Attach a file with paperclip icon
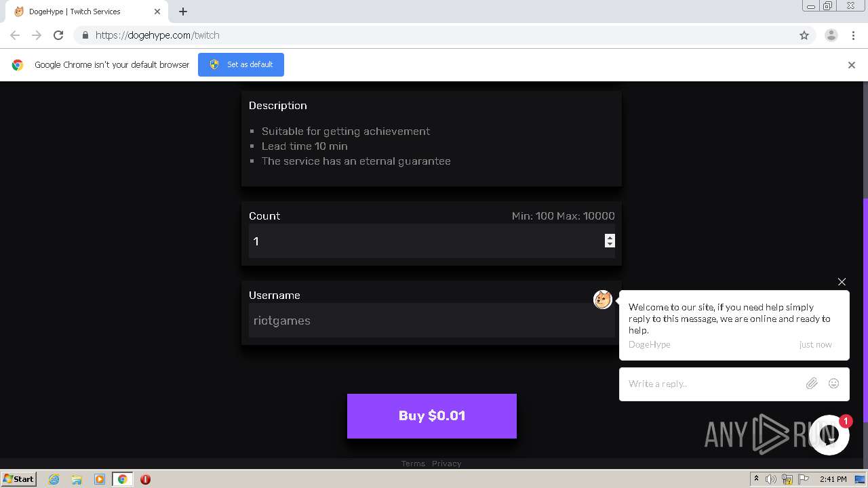The width and height of the screenshot is (868, 488). (x=812, y=384)
